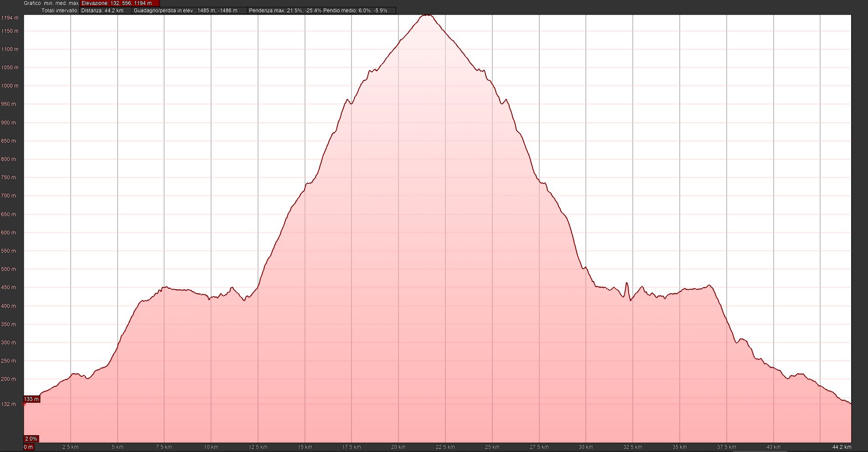This screenshot has height=452, width=868.
Task: Click the Totali intervallo label
Action: click(x=60, y=10)
